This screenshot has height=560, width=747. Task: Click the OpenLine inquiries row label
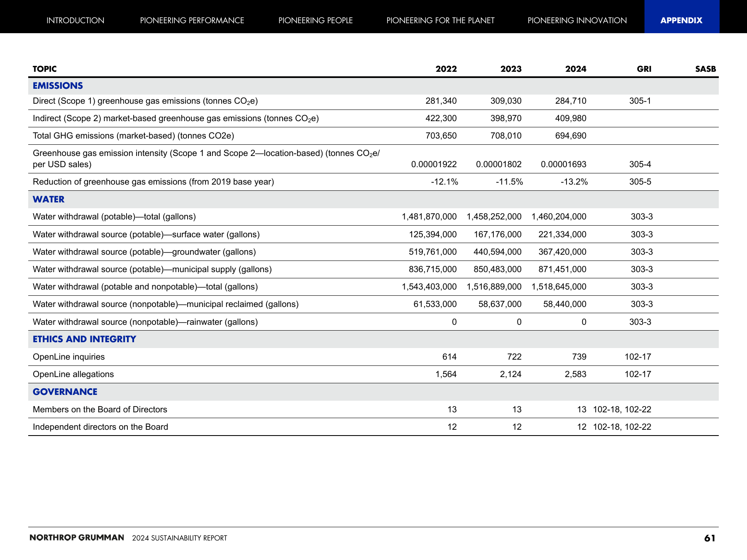[x=69, y=357]
